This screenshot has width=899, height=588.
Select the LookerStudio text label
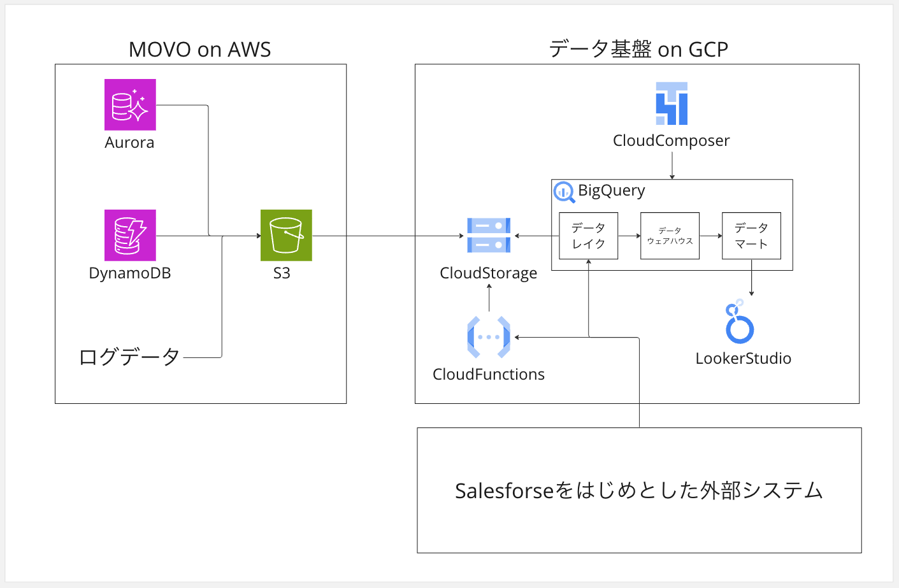744,358
